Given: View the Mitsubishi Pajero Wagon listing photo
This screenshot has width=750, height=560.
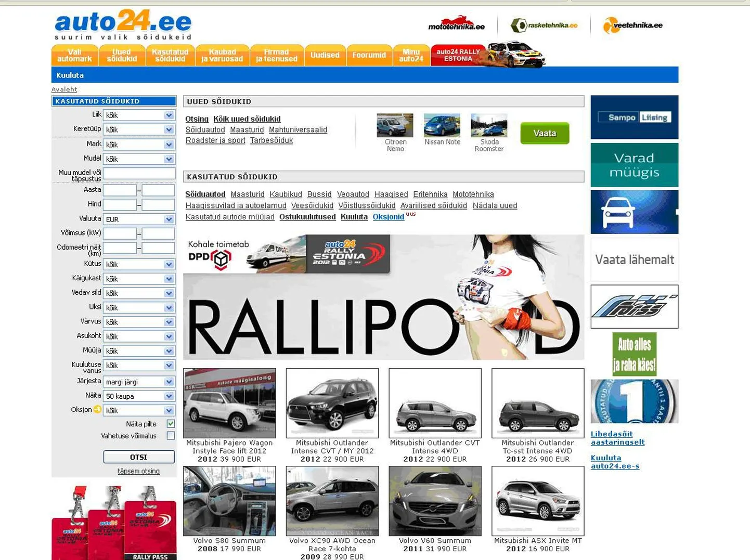Looking at the screenshot, I should point(229,403).
